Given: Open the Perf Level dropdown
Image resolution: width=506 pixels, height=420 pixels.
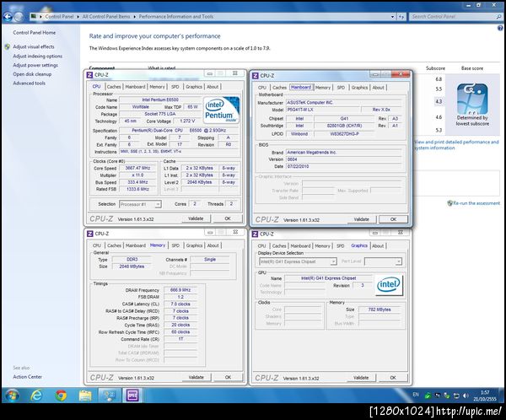Looking at the screenshot, I should 381,262.
